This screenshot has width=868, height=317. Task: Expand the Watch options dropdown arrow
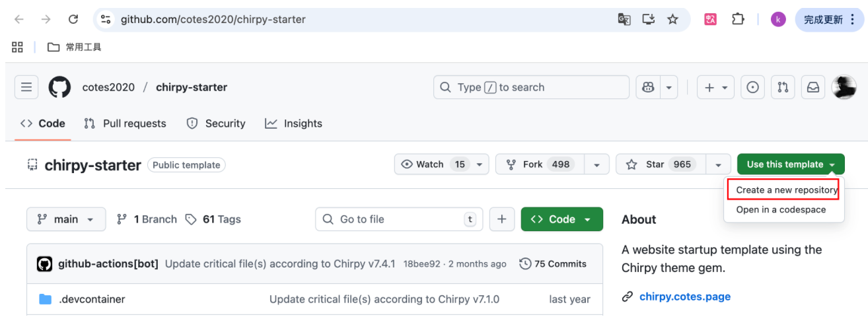click(x=480, y=164)
